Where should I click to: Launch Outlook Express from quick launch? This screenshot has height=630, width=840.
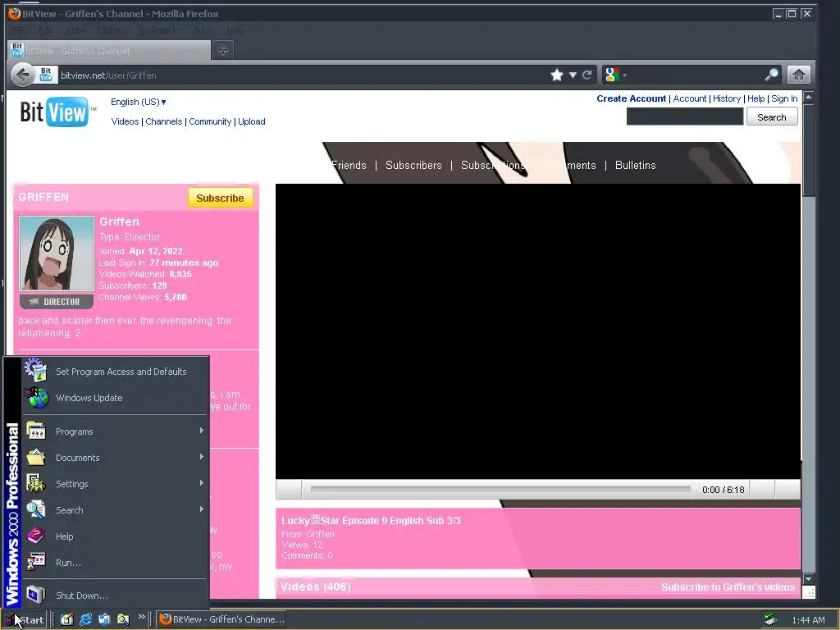pos(104,619)
